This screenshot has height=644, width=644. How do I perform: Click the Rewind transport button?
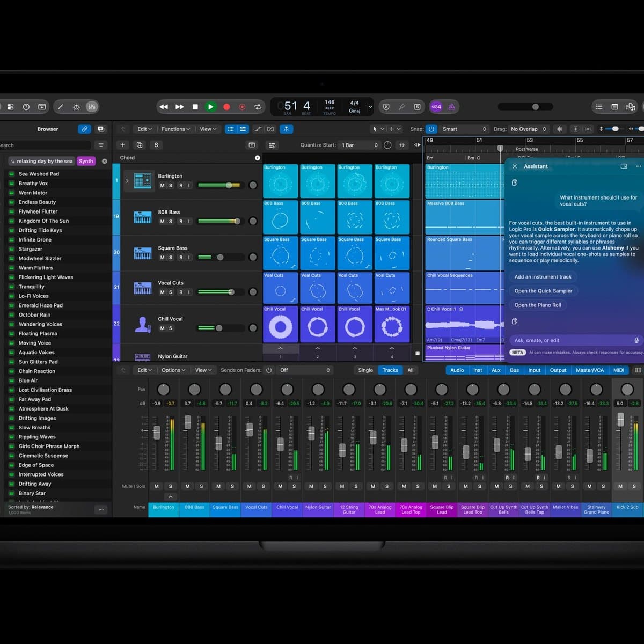(164, 107)
